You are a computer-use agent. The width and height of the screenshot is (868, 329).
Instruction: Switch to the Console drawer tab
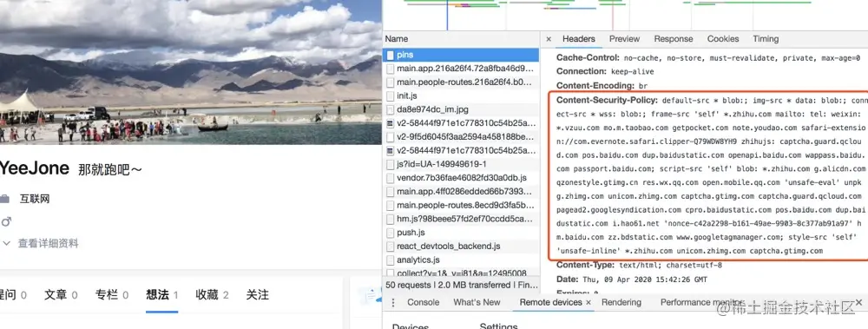424,302
